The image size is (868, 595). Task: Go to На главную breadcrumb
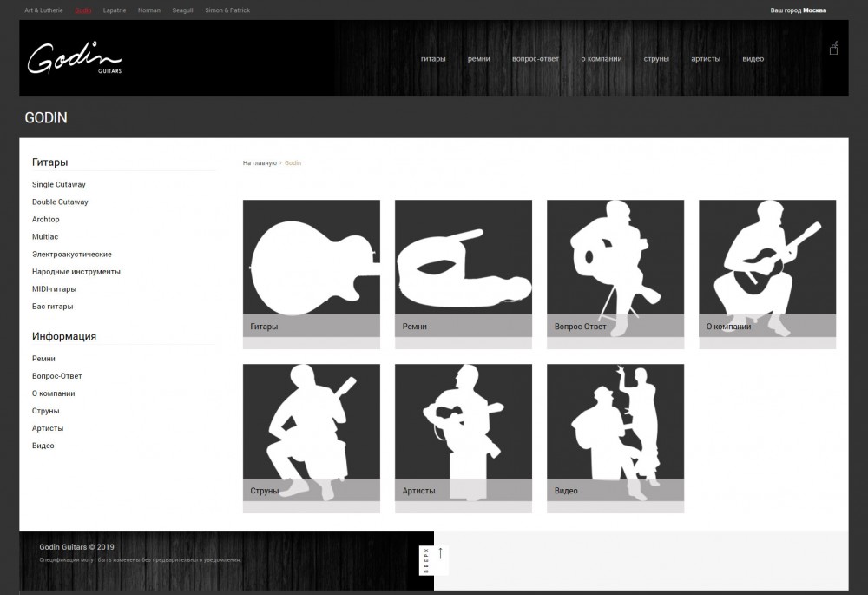point(260,163)
